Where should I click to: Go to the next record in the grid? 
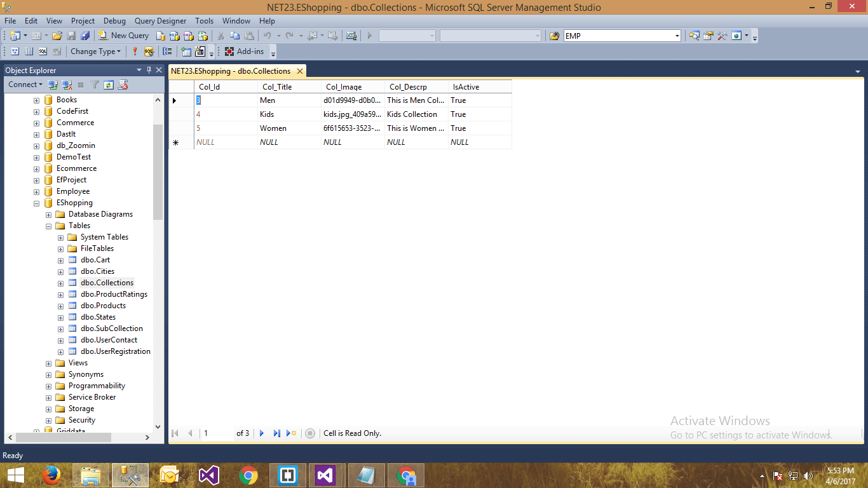coord(262,433)
